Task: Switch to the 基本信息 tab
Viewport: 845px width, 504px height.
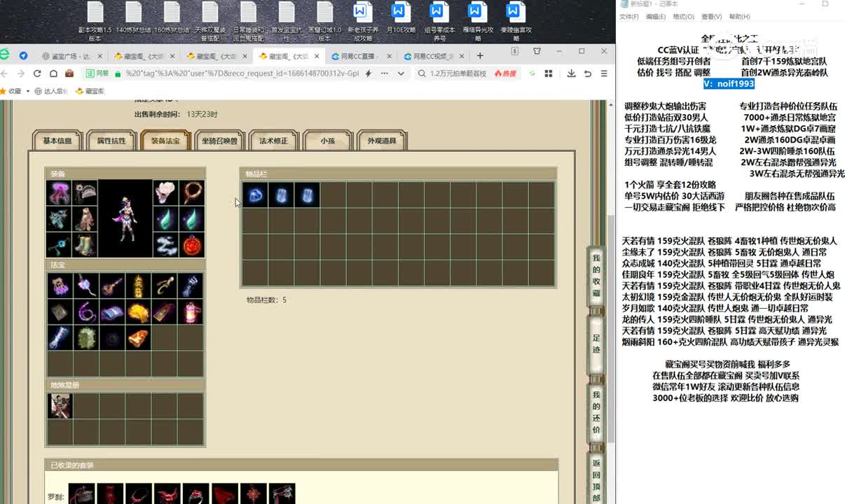Action: coord(57,141)
